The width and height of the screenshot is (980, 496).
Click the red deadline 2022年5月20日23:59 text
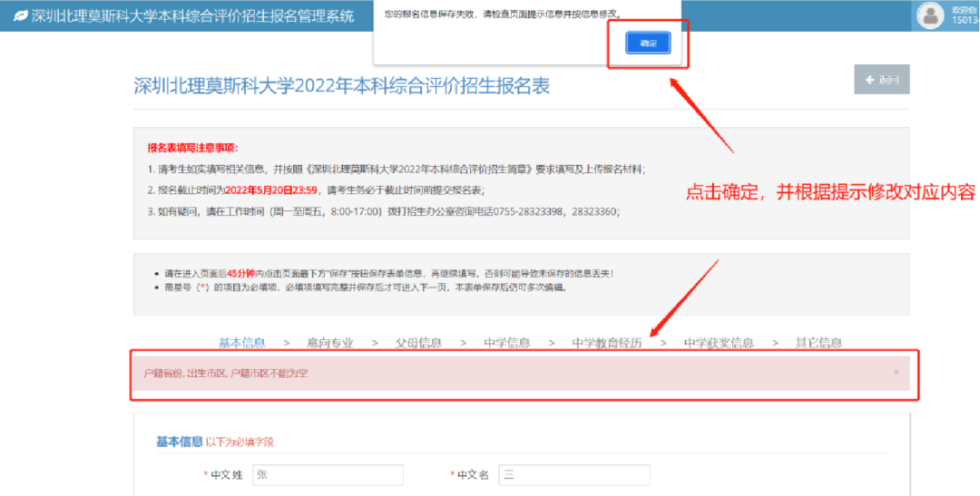coord(272,190)
